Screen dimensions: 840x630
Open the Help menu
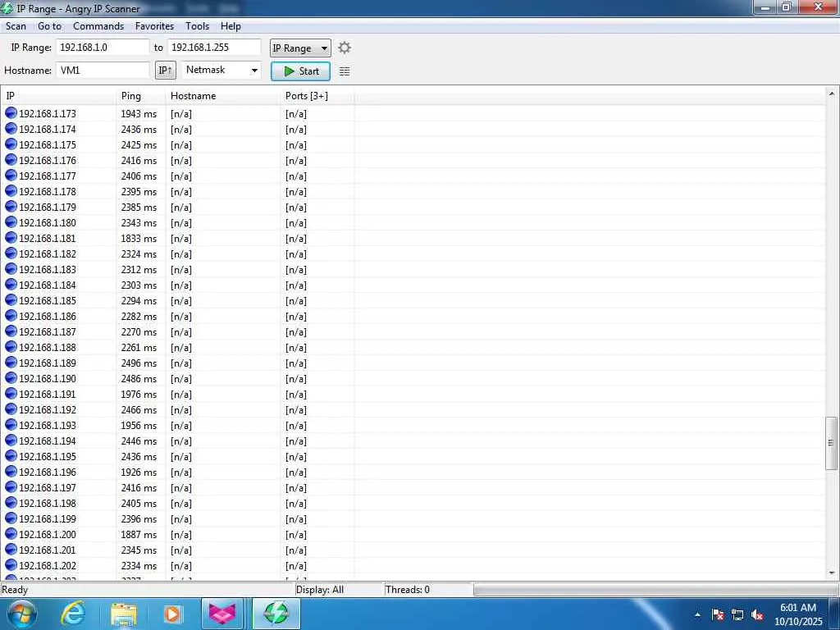pyautogui.click(x=231, y=26)
